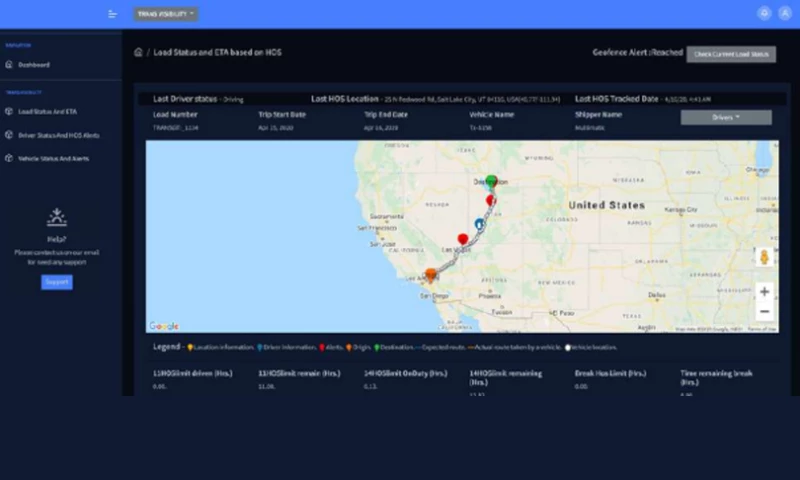Click the Vehicle Status sidebar icon
800x480 pixels.
pos(9,158)
